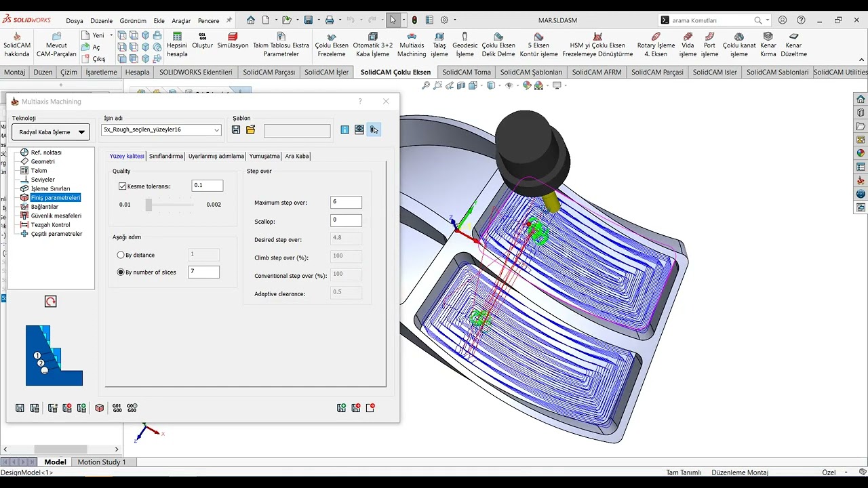The width and height of the screenshot is (868, 488).
Task: Switch to Yumuşatma tab
Action: pyautogui.click(x=264, y=156)
